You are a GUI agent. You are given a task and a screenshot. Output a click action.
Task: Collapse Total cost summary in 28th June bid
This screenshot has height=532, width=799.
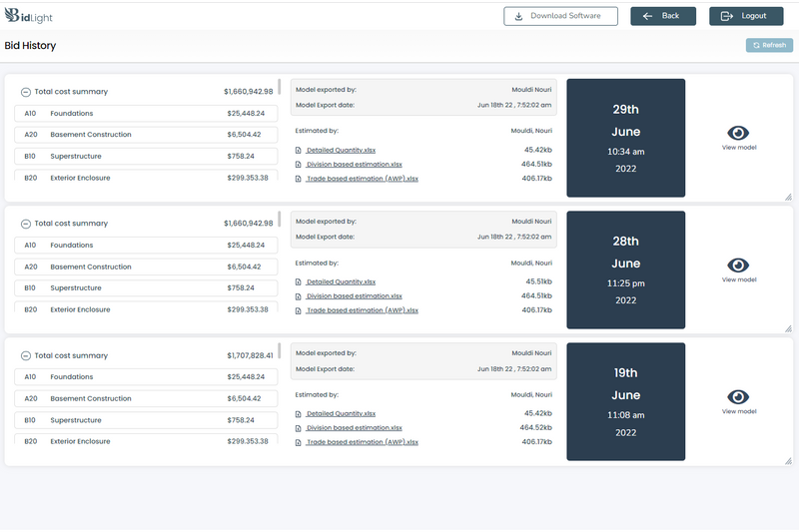coord(26,224)
